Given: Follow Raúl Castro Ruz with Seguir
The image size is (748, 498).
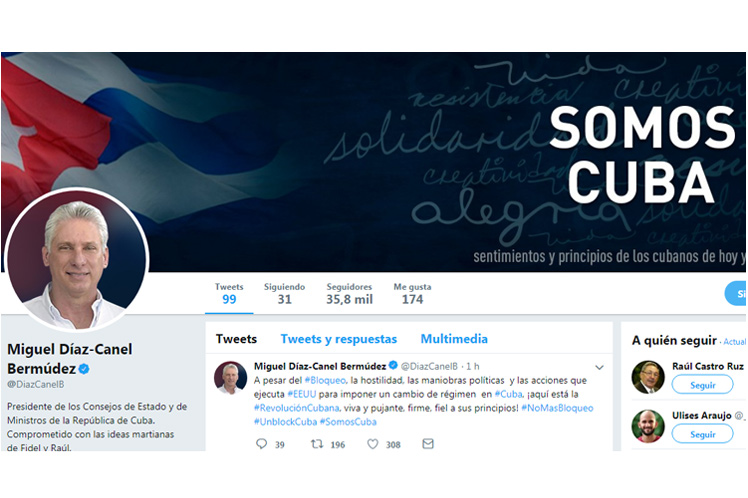Looking at the screenshot, I should tap(702, 384).
